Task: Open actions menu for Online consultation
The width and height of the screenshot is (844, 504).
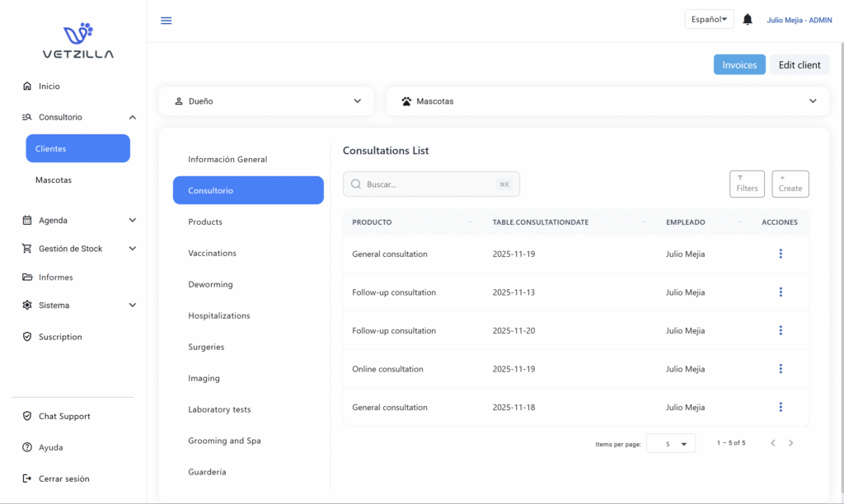Action: (x=781, y=369)
